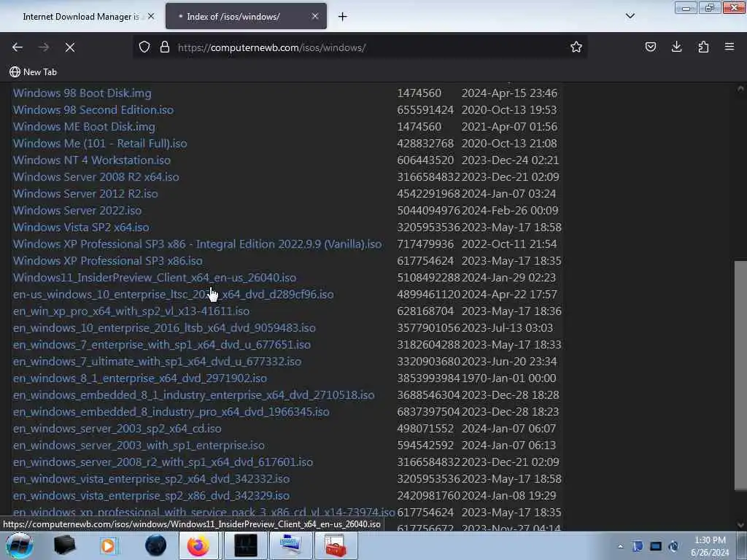Open the computer keyboard taskbar app
The height and width of the screenshot is (560, 747).
pos(290,545)
